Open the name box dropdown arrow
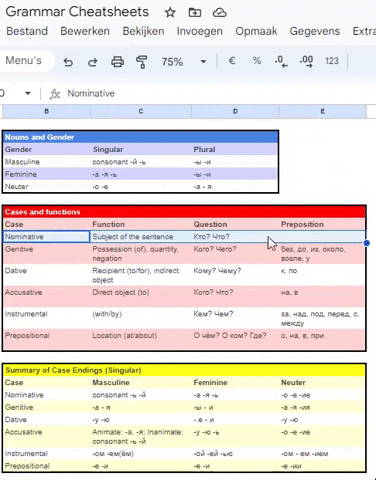This screenshot has width=376, height=480. 28,93
